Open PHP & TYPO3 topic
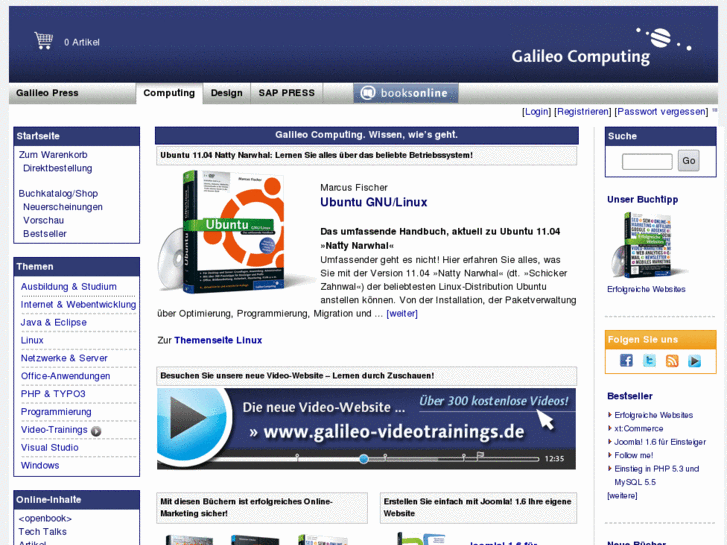 click(53, 394)
